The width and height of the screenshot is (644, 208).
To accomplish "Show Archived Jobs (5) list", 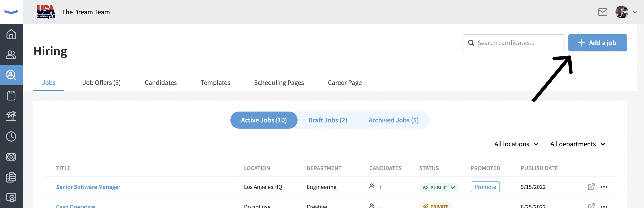I will pos(393,120).
